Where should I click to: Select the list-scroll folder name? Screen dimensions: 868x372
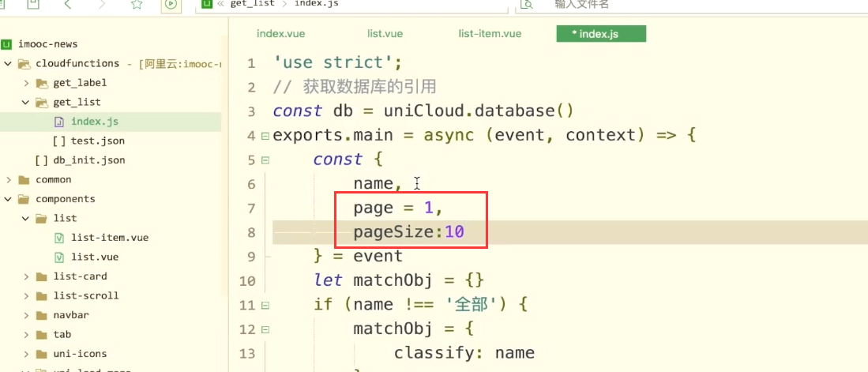[86, 296]
